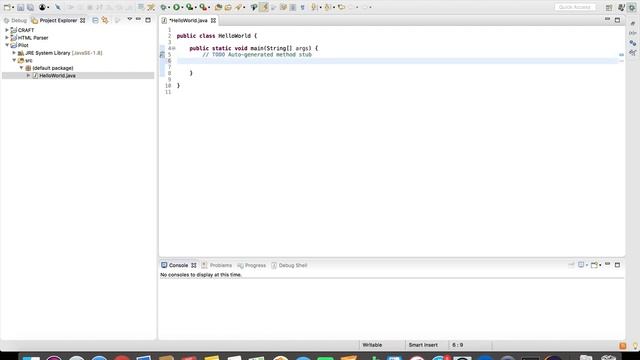
Task: Click the Smart Insert status entry
Action: [x=423, y=345]
